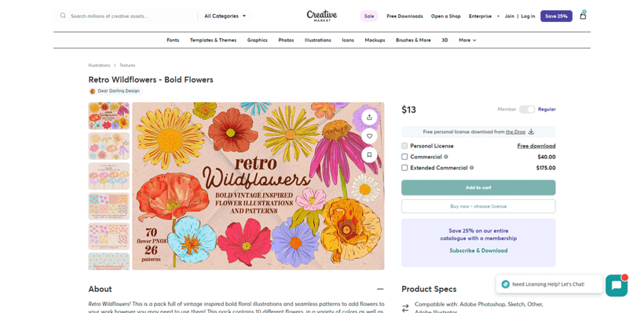The width and height of the screenshot is (644, 313).
Task: Click the Creative Market logo
Action: click(321, 16)
